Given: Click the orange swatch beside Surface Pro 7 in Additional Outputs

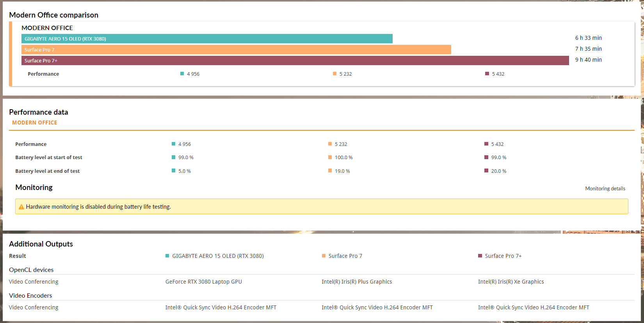Looking at the screenshot, I should [324, 256].
